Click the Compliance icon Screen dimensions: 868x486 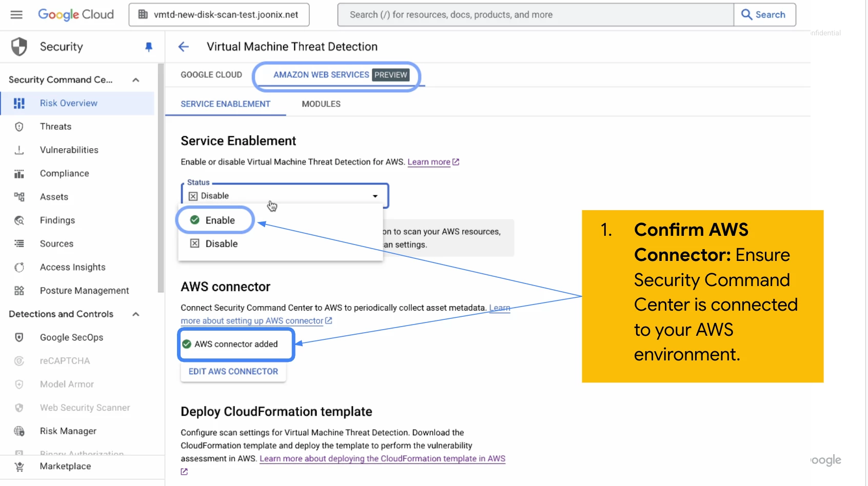click(19, 174)
